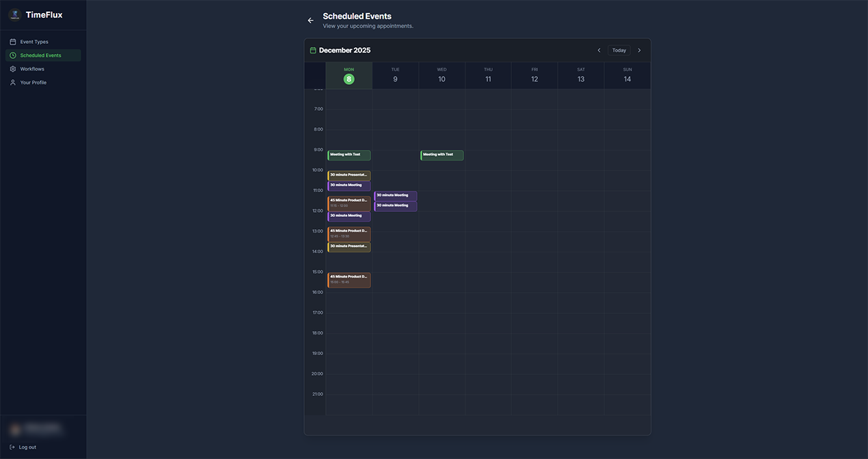
Task: Click the green calendar icon beside December 2025
Action: tap(312, 49)
